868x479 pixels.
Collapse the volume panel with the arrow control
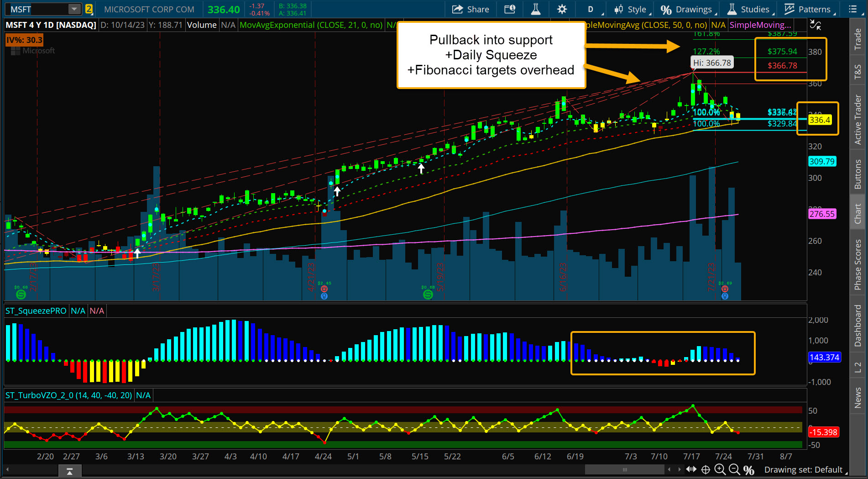point(69,470)
